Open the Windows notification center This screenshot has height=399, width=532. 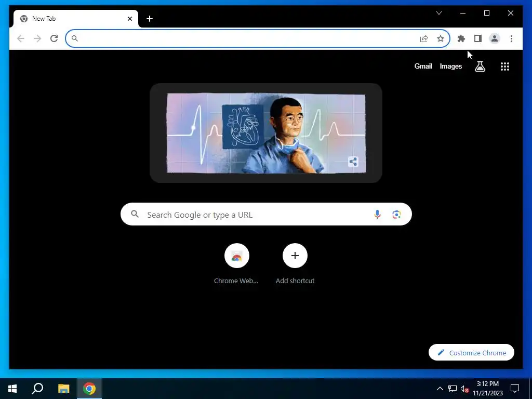click(515, 389)
